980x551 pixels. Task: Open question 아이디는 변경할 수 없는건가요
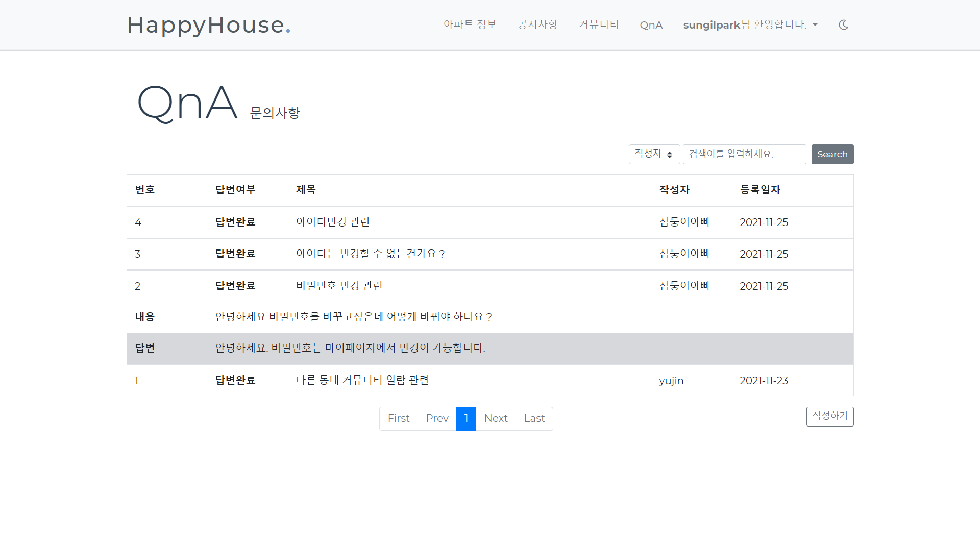371,254
